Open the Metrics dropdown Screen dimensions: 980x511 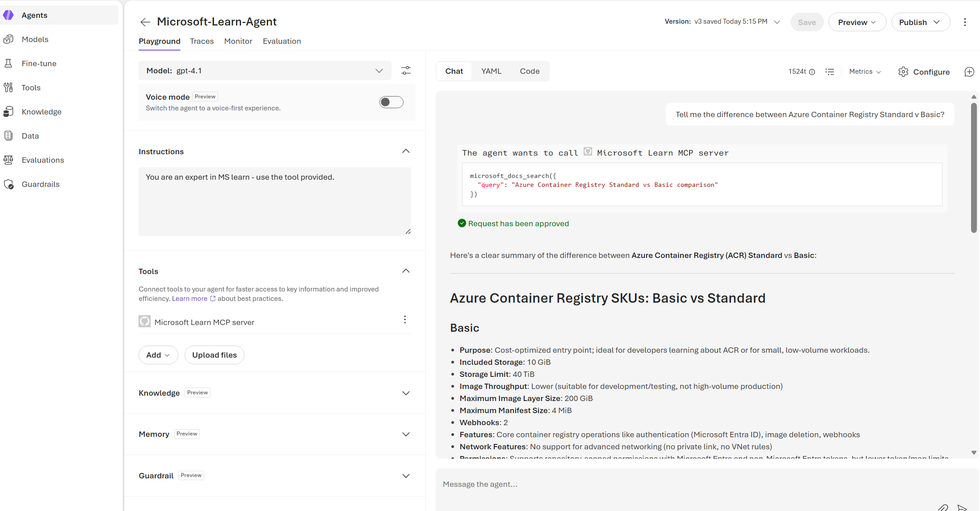pos(865,72)
